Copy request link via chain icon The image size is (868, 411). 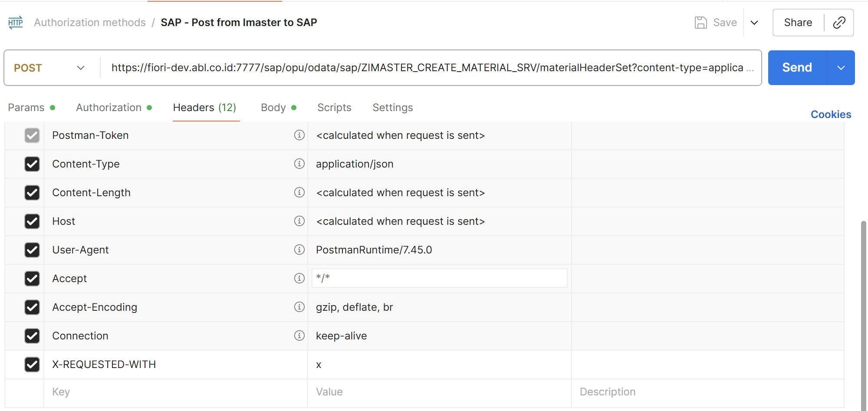pyautogui.click(x=839, y=23)
